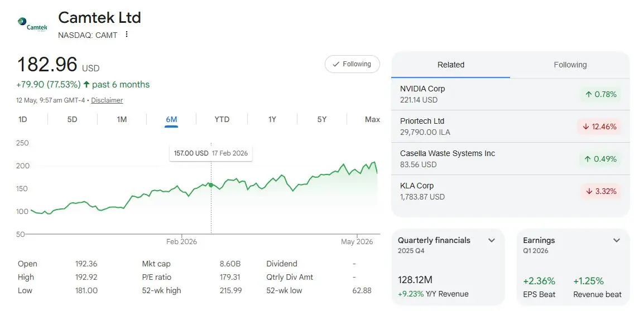Viewport: 644px width, 311px height.
Task: Click the green data point on the chart
Action: click(211, 185)
